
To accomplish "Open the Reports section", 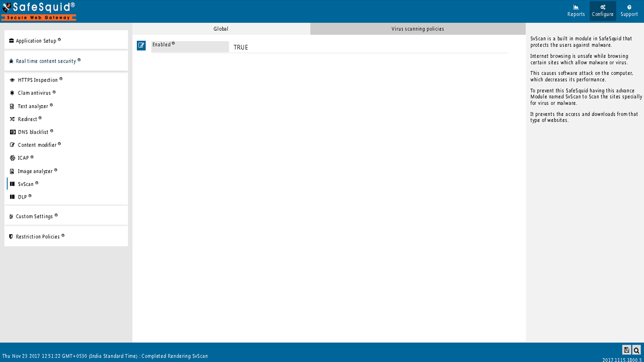I will click(x=576, y=11).
